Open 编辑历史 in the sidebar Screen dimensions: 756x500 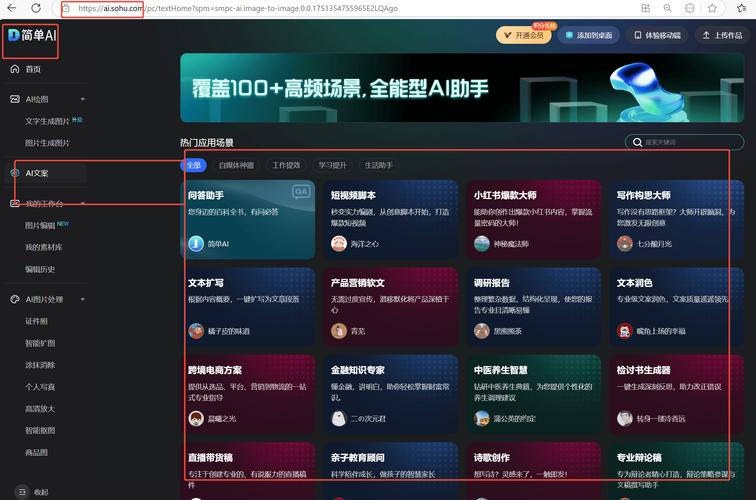(x=40, y=270)
